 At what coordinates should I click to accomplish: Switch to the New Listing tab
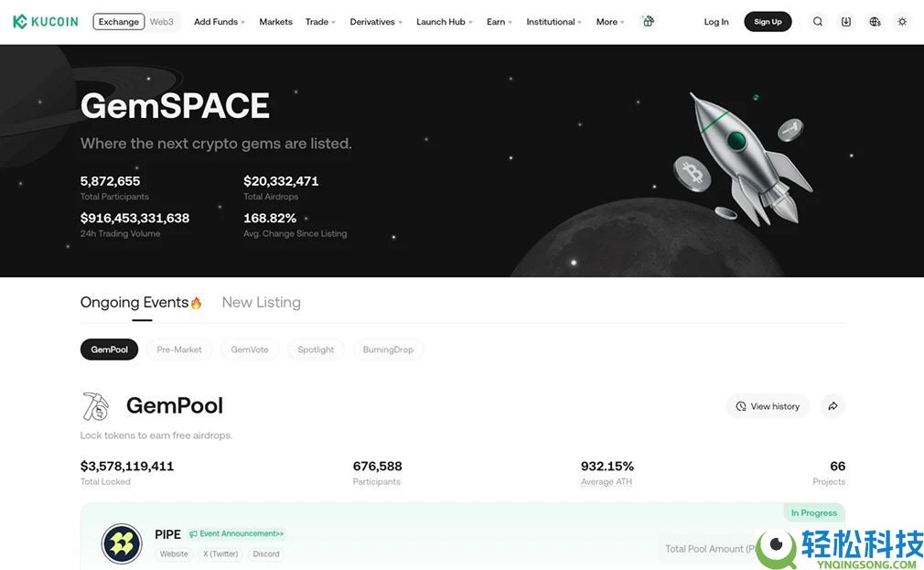261,302
